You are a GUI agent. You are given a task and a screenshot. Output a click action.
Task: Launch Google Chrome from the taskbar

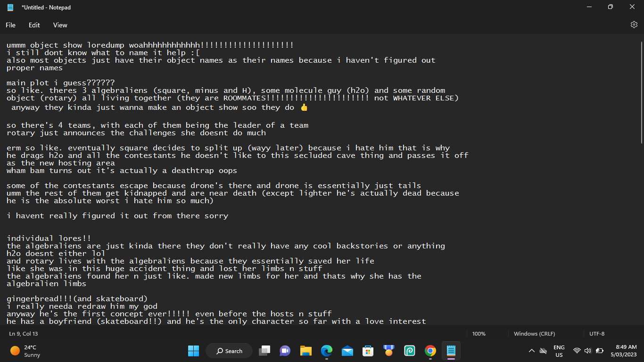(430, 351)
